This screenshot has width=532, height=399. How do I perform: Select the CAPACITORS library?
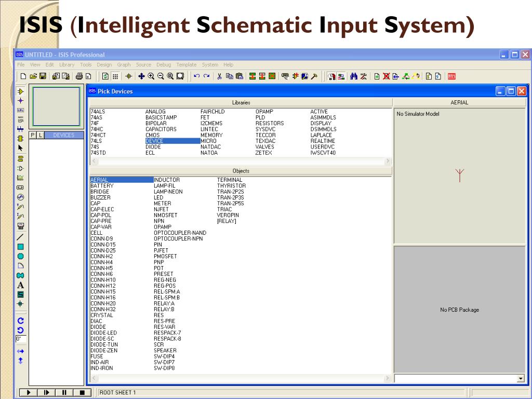coord(161,129)
